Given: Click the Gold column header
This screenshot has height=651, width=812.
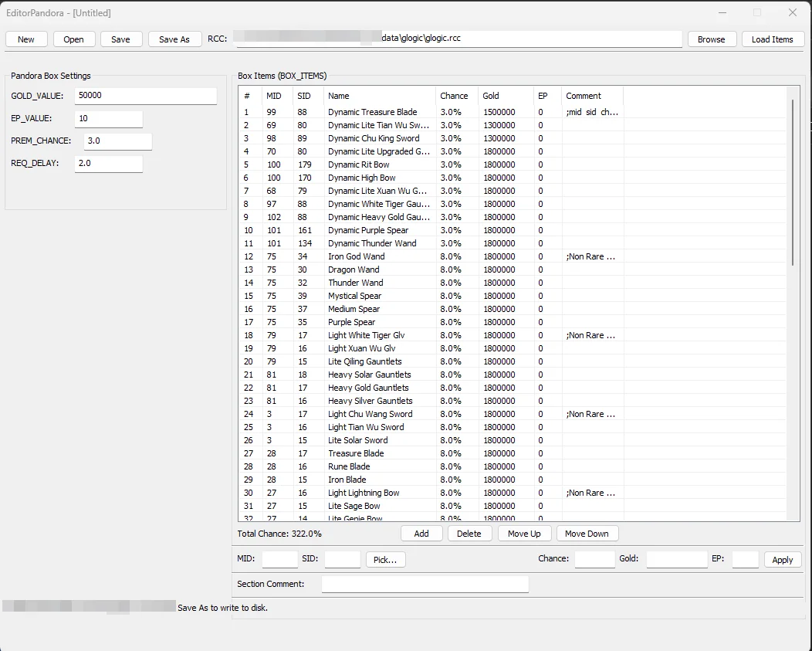Looking at the screenshot, I should point(506,96).
